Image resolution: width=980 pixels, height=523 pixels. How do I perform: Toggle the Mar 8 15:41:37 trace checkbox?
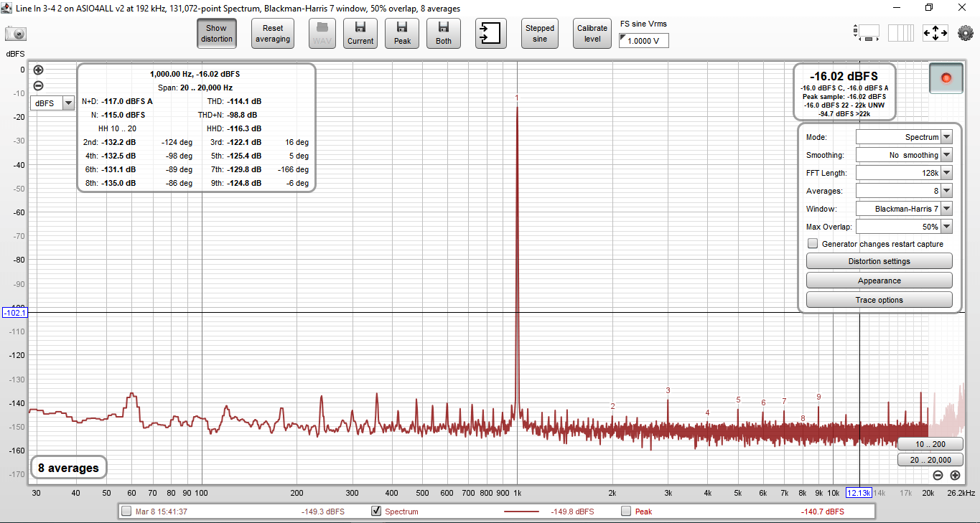tap(126, 512)
